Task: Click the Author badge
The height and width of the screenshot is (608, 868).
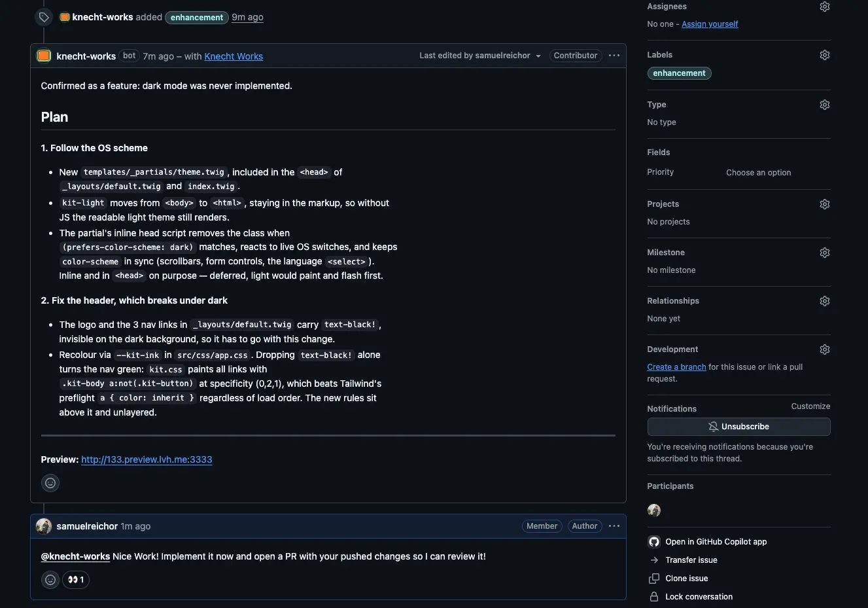Action: (x=585, y=526)
